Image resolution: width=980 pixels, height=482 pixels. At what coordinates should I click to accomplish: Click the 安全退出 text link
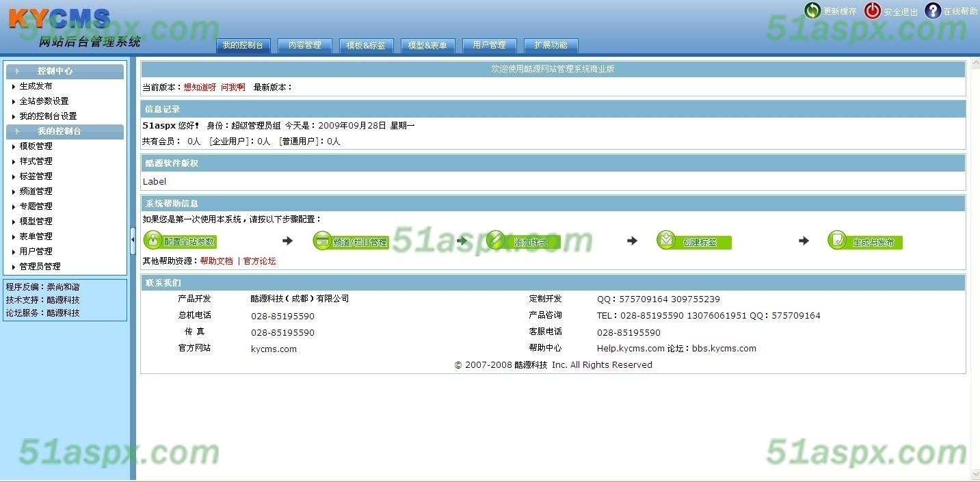901,12
